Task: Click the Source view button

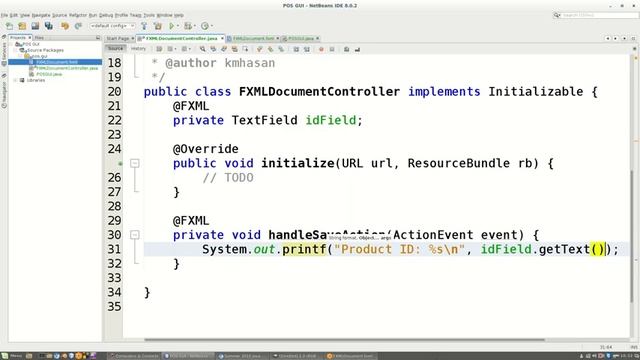Action: (115, 49)
